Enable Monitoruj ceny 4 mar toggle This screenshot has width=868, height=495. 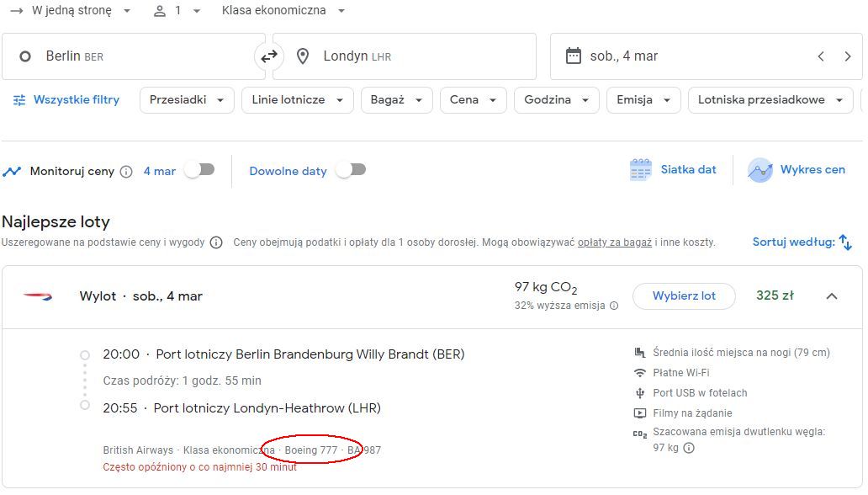200,169
